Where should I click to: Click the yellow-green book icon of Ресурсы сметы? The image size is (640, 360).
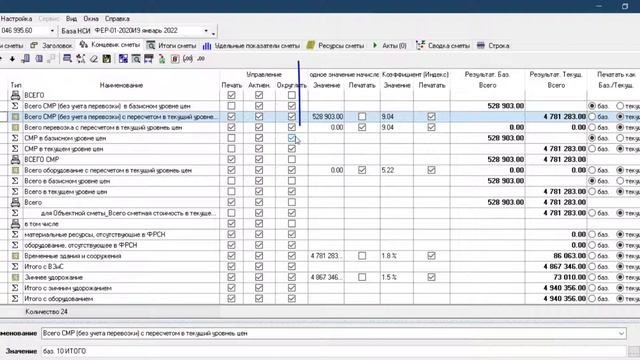(311, 45)
